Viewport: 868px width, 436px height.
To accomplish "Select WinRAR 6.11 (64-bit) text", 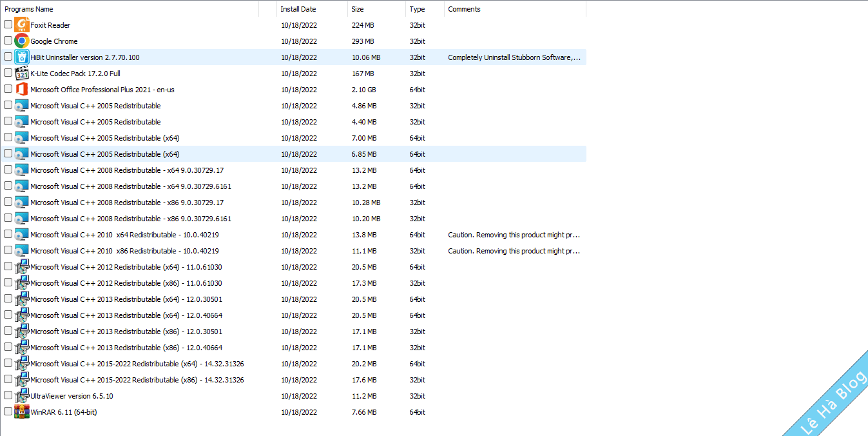I will point(64,412).
